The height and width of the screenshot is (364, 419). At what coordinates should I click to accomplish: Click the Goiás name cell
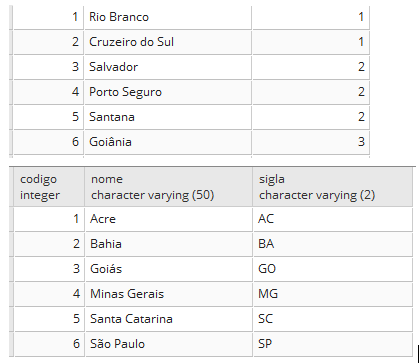point(169,269)
